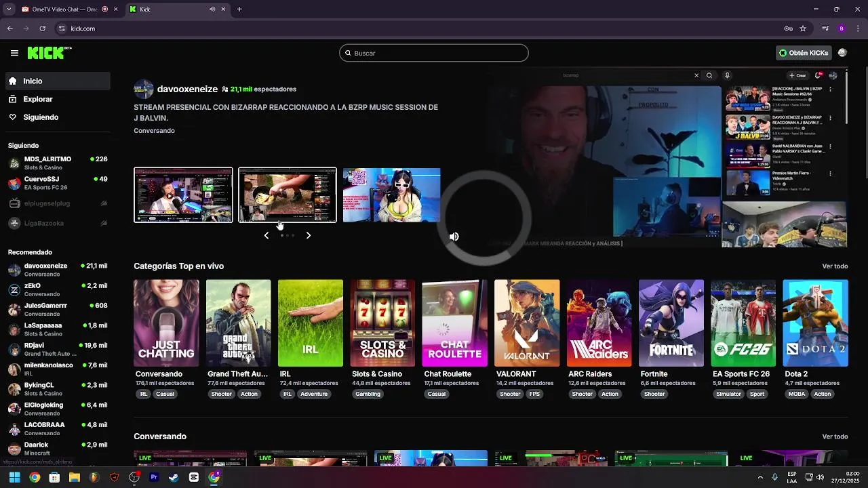Click FPS tag under VALORANT
Viewport: 868px width, 488px height.
[x=535, y=394]
